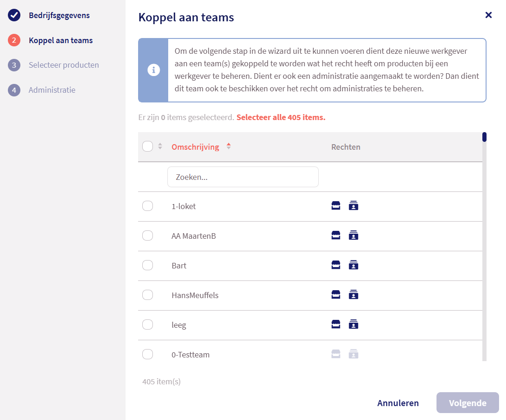Screen dimensions: 506x420
Task: Click the administration rights icon for leeg
Action: tap(354, 325)
